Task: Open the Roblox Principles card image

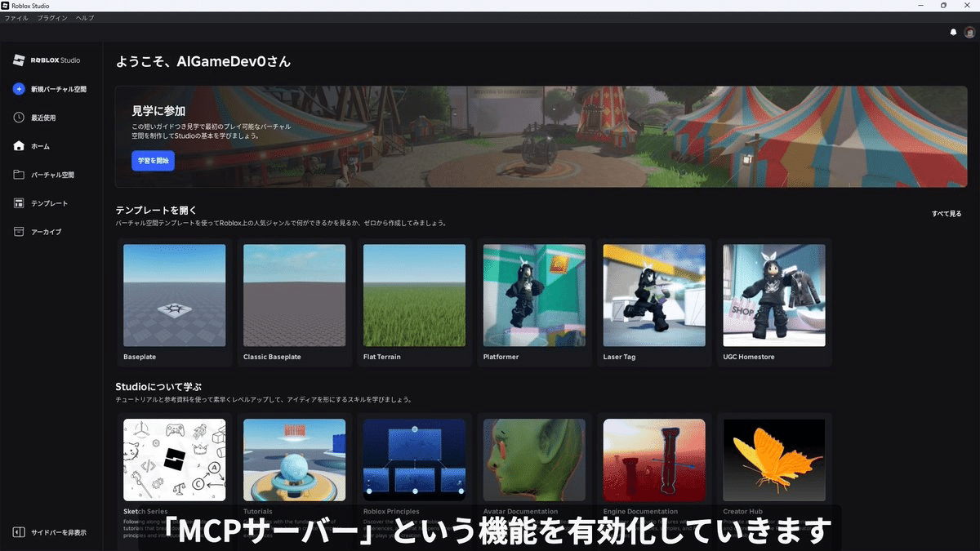Action: (x=415, y=460)
